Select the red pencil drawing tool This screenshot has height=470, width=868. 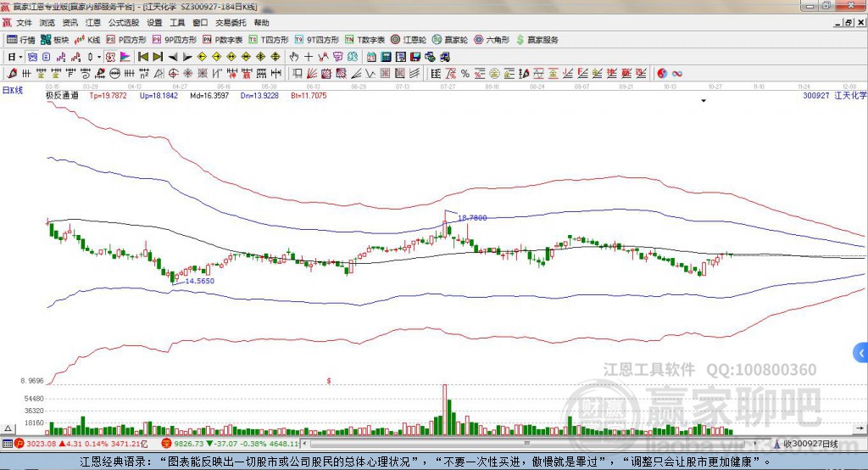point(12,74)
